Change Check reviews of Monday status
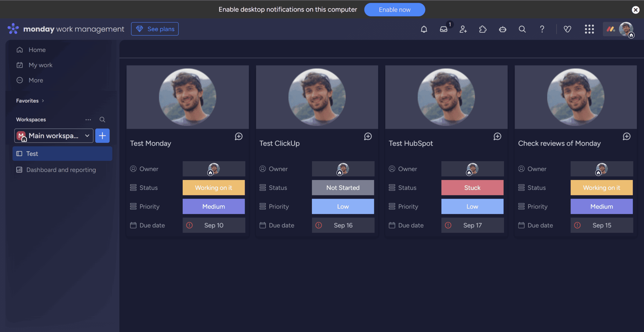The height and width of the screenshot is (332, 644). [602, 188]
